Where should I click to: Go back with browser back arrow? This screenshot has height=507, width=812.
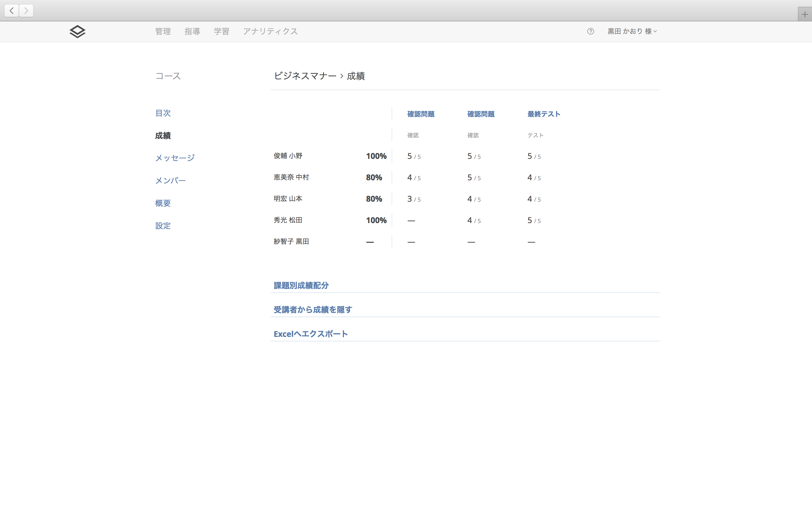(x=12, y=11)
